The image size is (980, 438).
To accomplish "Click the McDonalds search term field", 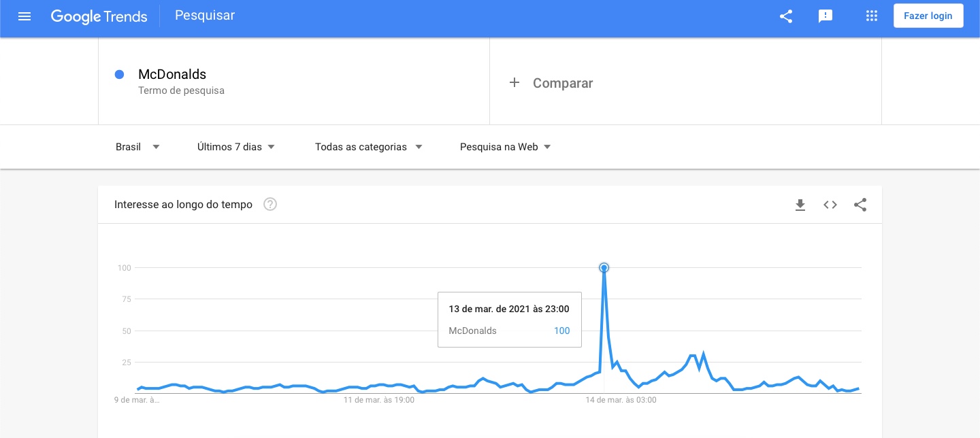I will (294, 82).
